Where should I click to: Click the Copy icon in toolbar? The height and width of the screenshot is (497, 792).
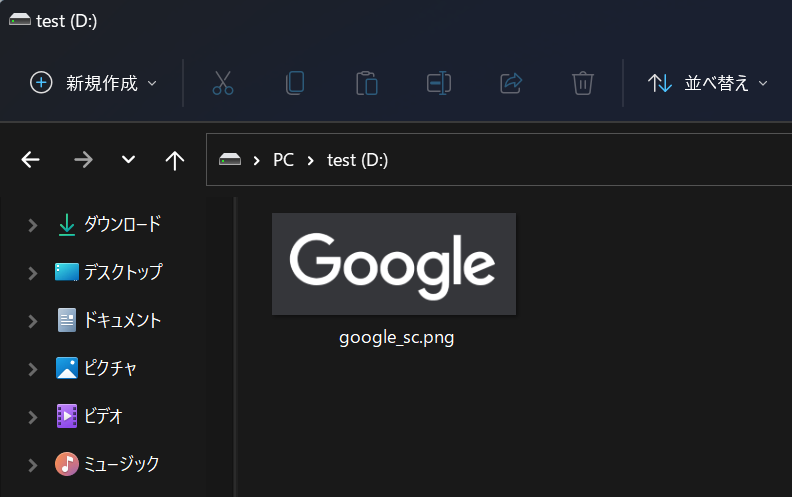click(295, 83)
